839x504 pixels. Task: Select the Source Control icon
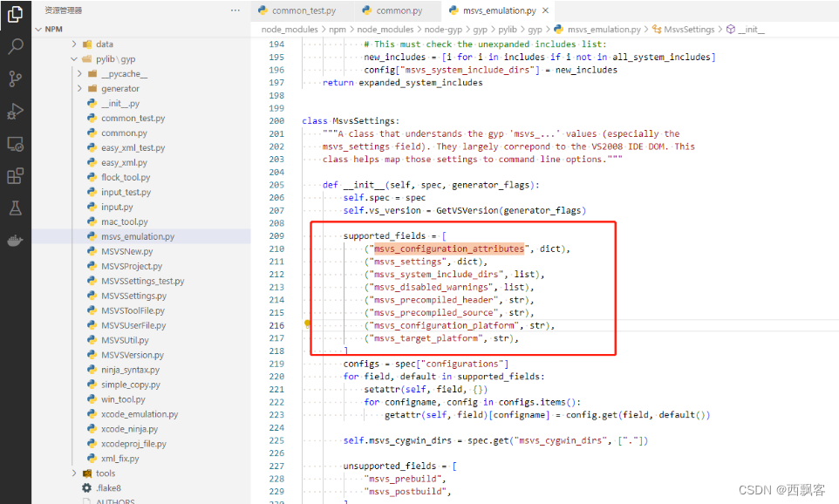click(15, 78)
